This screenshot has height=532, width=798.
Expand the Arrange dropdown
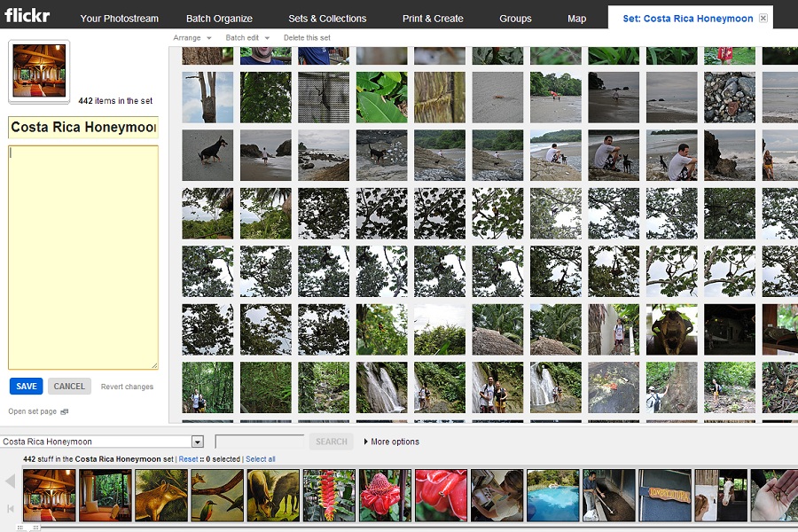click(192, 38)
